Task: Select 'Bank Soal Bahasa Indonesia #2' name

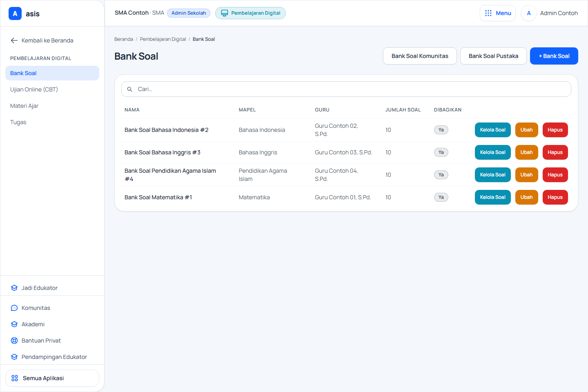Action: 167,130
